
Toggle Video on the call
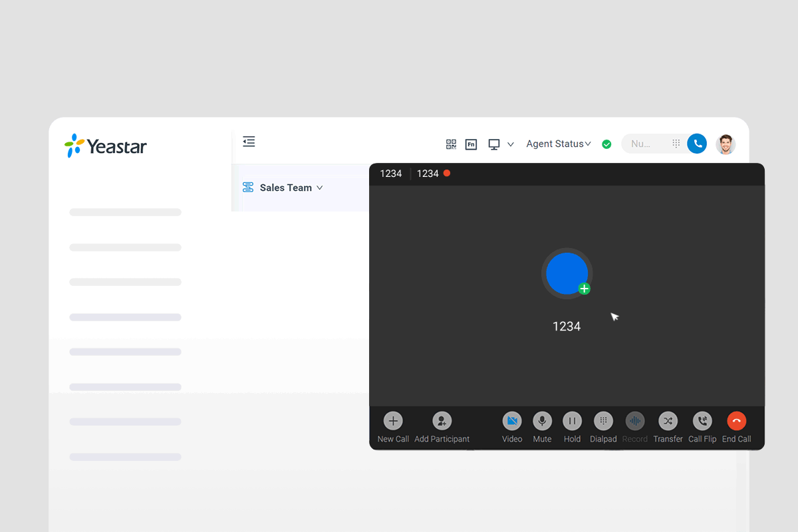click(512, 427)
